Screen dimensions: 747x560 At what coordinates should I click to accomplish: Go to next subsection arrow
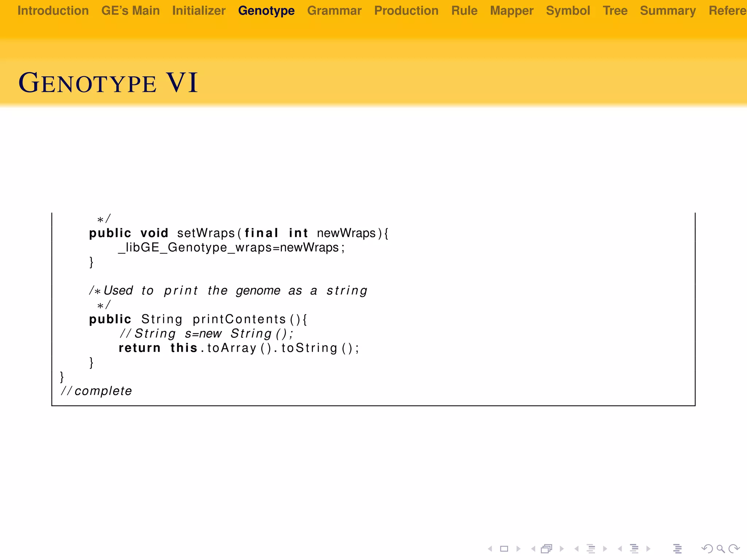click(605, 549)
